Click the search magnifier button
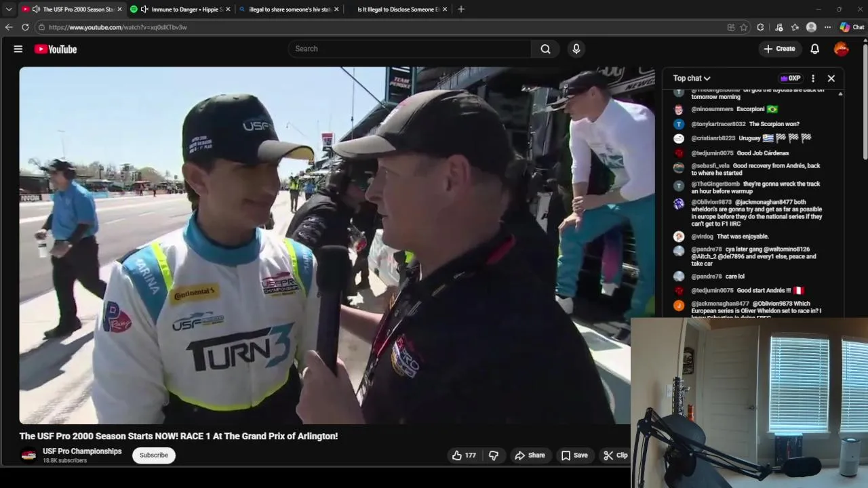Screen dimensions: 868x488 [x=545, y=49]
